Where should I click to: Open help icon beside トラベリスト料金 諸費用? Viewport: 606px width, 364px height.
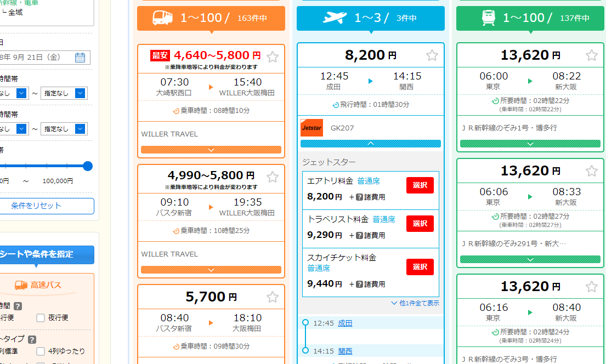point(359,235)
